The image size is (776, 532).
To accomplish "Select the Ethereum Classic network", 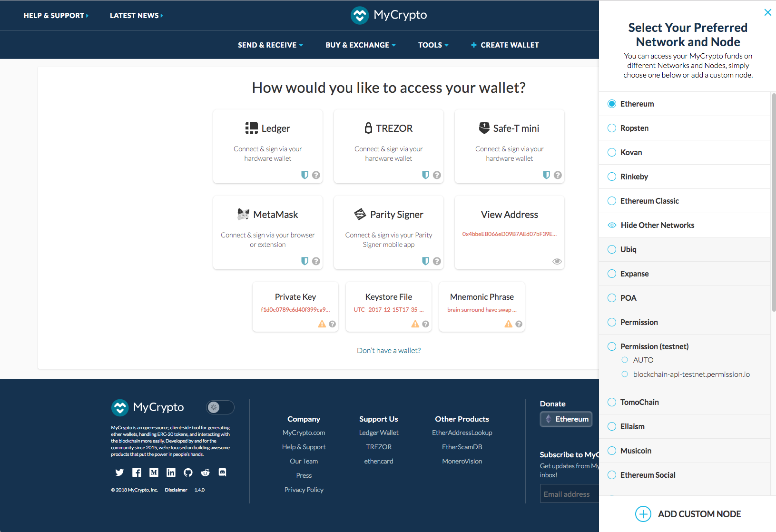I will [x=684, y=201].
